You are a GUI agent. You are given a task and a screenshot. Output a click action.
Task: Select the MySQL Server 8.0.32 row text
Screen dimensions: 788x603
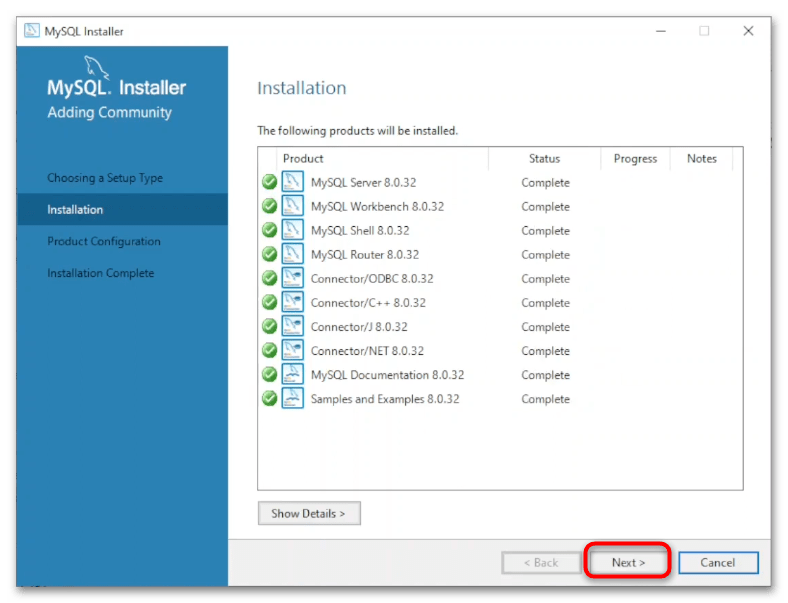click(x=363, y=182)
